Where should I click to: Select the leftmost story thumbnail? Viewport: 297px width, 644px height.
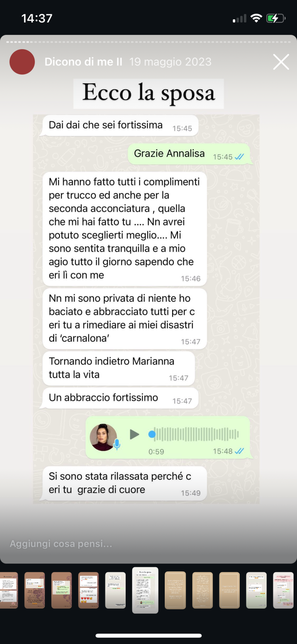(9, 590)
